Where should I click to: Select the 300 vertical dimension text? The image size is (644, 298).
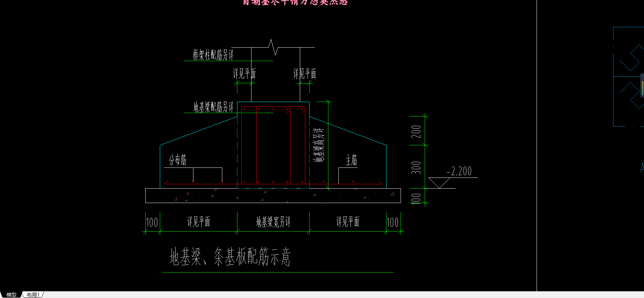coord(416,168)
